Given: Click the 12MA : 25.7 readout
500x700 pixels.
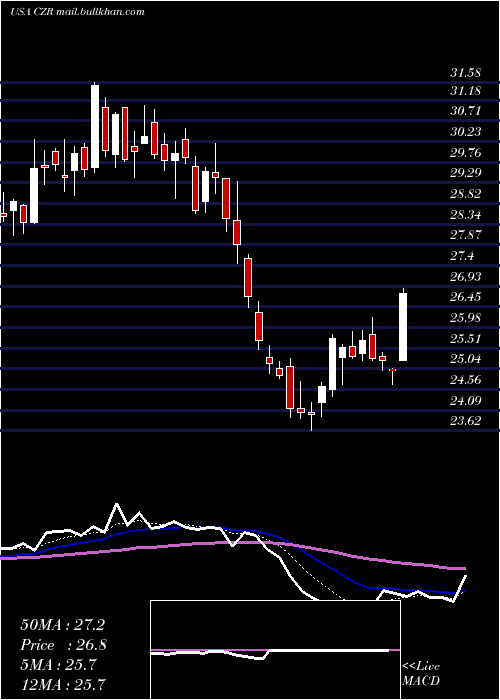Looking at the screenshot, I should click(62, 684).
